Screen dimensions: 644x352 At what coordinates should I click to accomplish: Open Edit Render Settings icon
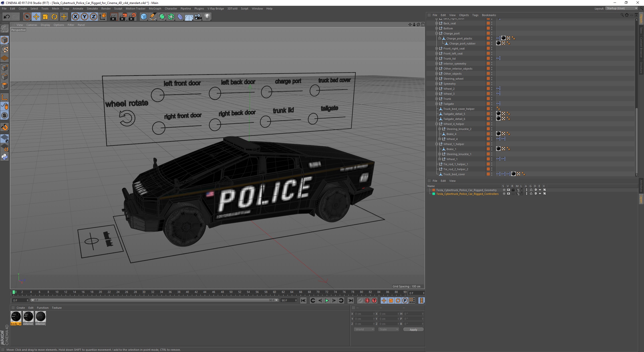pos(132,17)
